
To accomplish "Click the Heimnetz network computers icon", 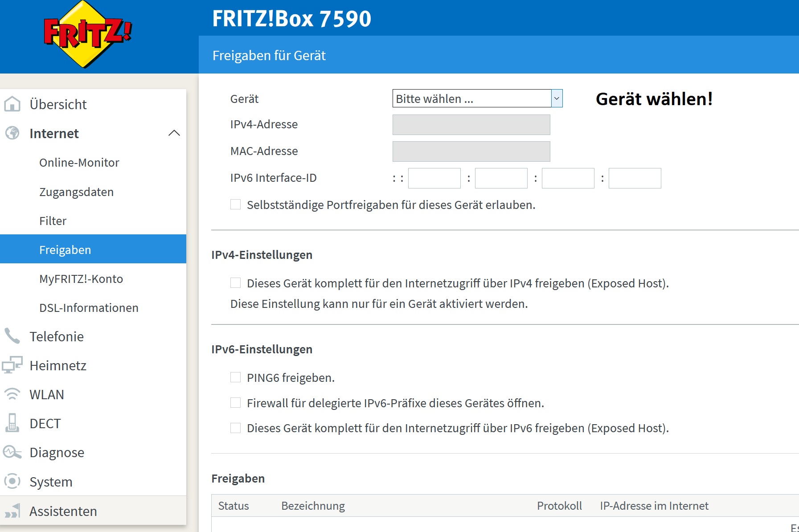I will pyautogui.click(x=12, y=365).
